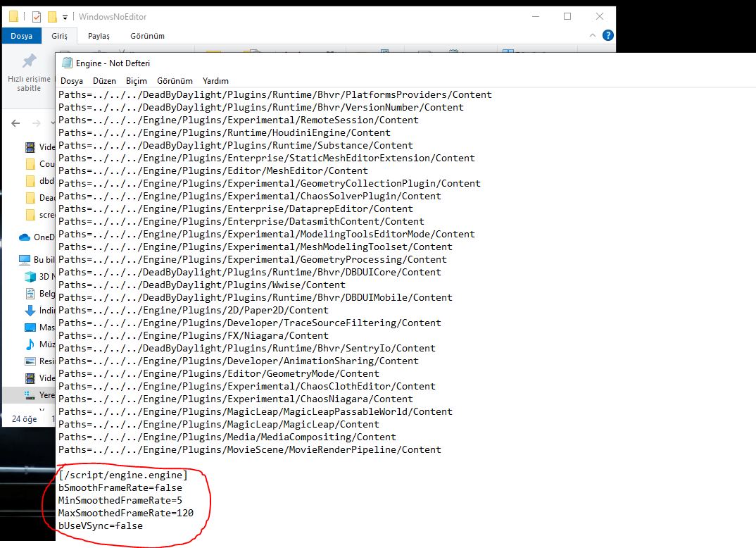Select the Yerel Disk drive in sidebar

click(x=40, y=395)
